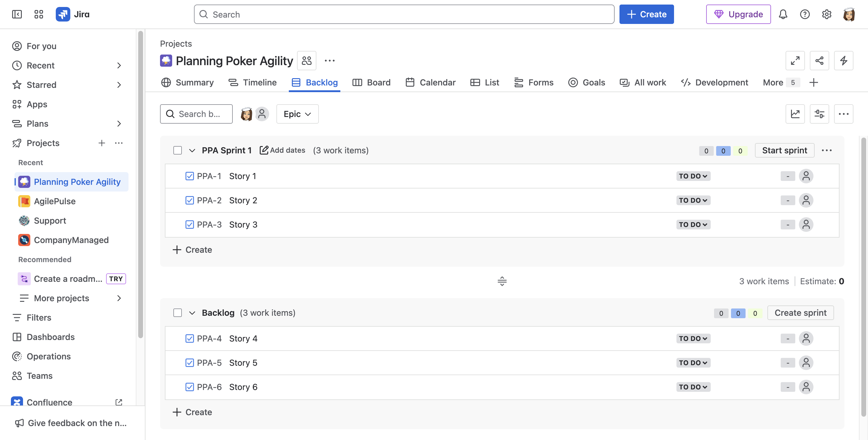Click the to-do gray estimate badge in Sprint 1
This screenshot has height=440, width=868.
tap(706, 151)
